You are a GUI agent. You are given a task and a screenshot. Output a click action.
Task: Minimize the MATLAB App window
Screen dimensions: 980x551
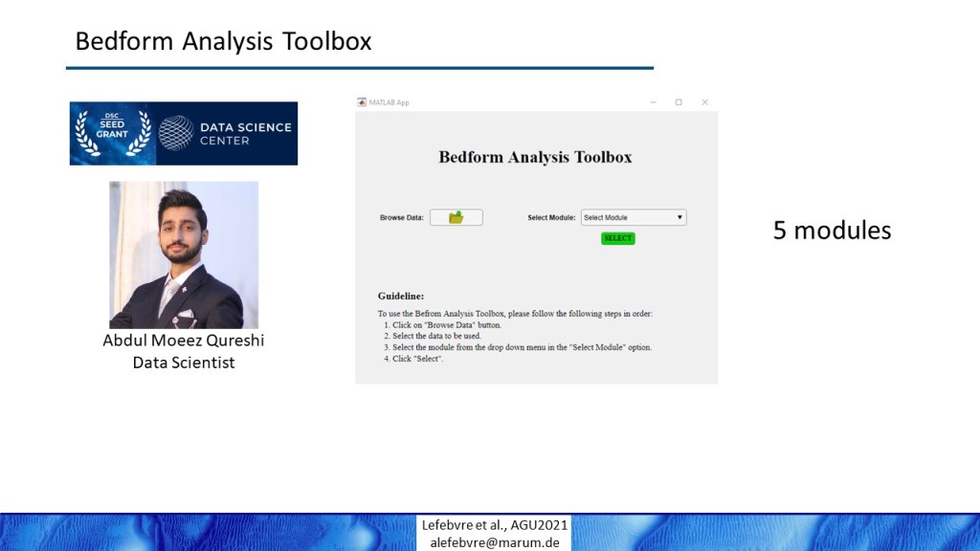[653, 102]
